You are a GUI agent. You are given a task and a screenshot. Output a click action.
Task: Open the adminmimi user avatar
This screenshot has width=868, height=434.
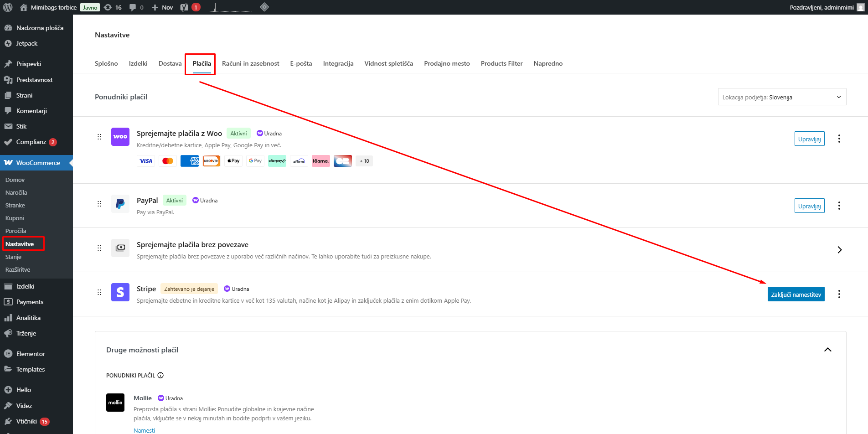tap(860, 7)
